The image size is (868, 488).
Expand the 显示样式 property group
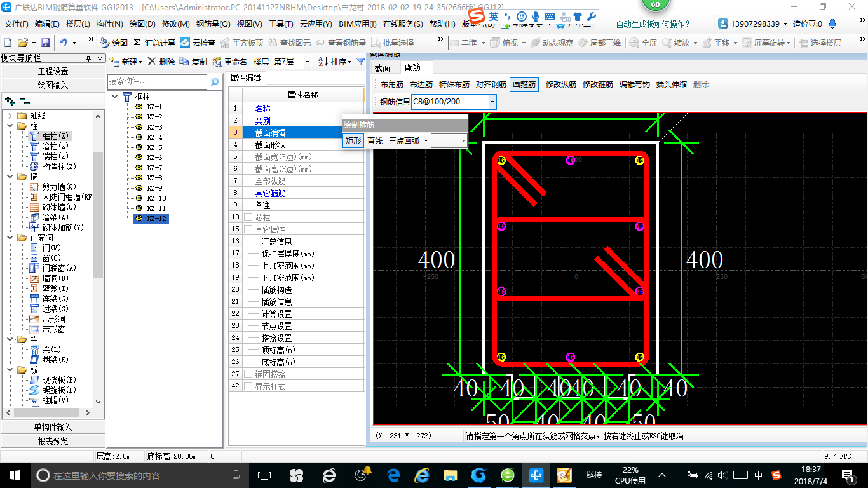pos(248,386)
